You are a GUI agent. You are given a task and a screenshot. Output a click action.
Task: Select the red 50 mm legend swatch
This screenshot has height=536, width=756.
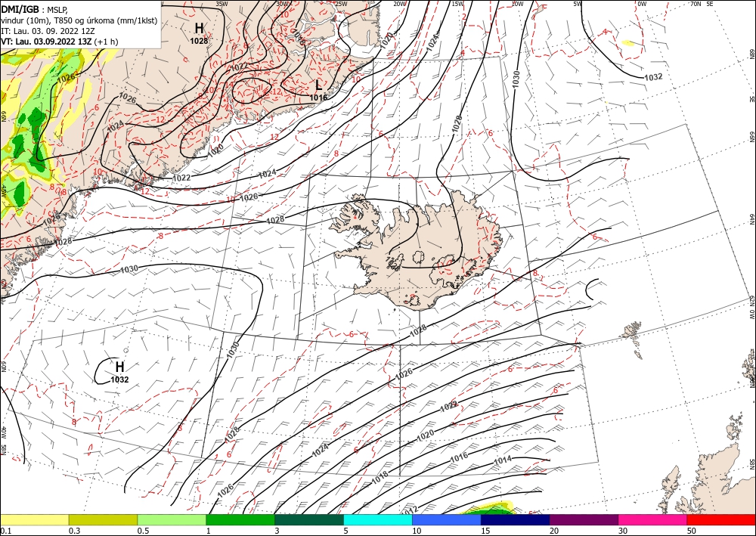tap(721, 519)
